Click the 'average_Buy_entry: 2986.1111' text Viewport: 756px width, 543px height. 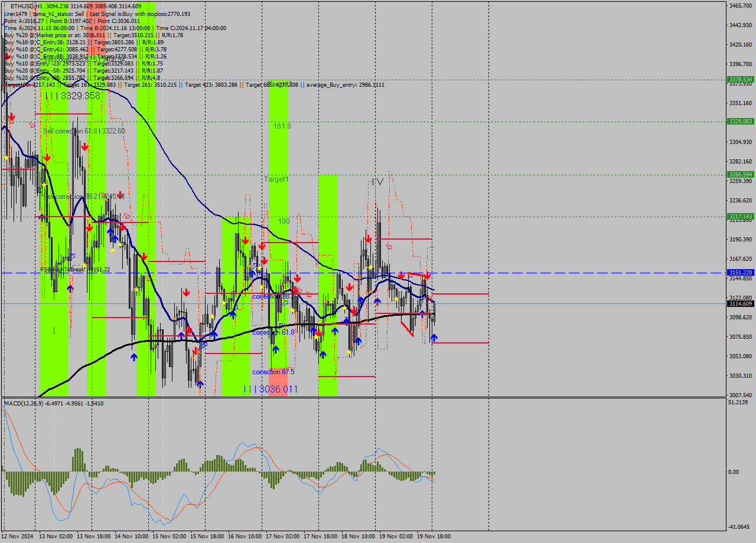[x=345, y=85]
